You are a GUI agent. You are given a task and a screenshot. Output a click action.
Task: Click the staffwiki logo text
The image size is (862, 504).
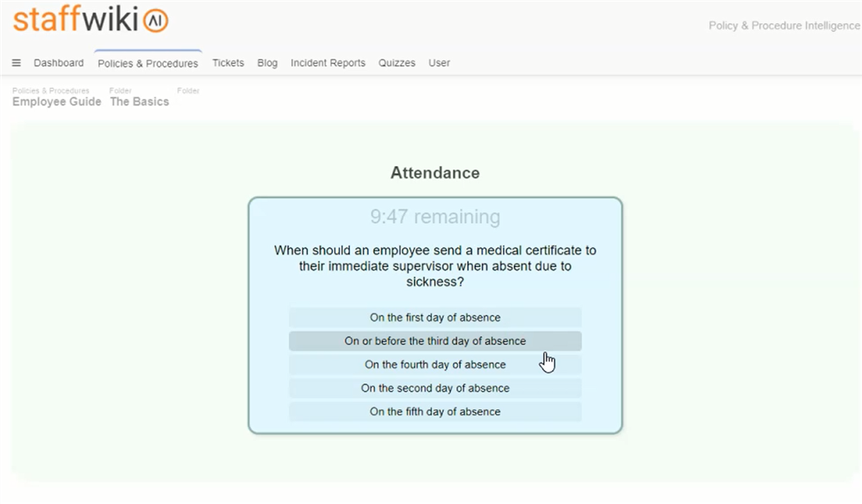(74, 20)
